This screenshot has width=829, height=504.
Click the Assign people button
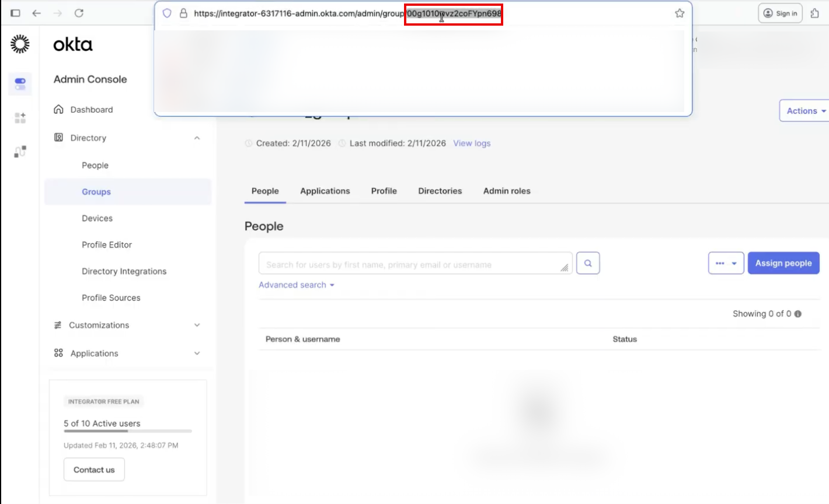click(x=783, y=263)
